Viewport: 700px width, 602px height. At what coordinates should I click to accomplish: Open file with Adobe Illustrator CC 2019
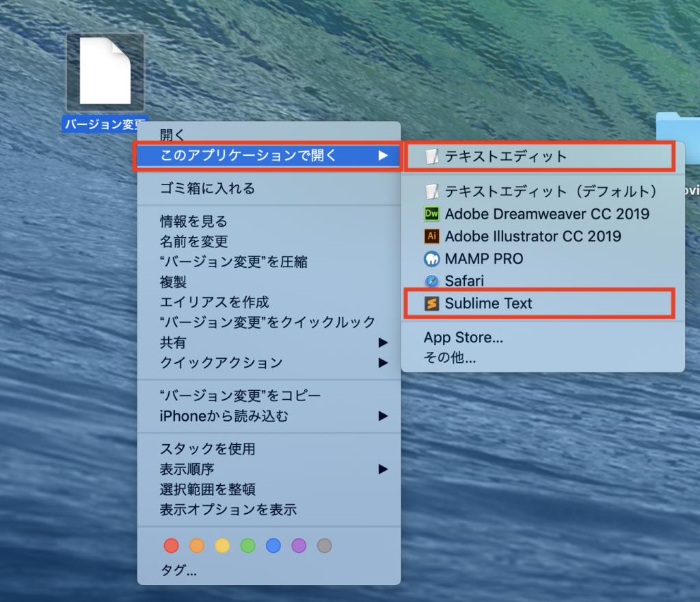coord(543,236)
